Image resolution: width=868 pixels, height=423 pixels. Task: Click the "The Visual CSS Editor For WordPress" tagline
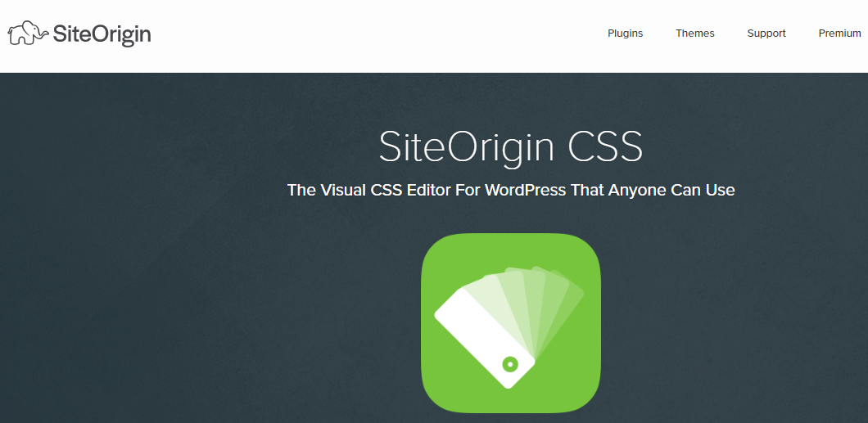511,190
